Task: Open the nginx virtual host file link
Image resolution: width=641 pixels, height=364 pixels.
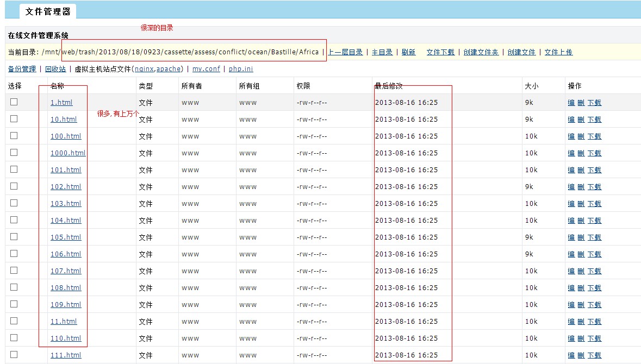Action: (x=144, y=69)
